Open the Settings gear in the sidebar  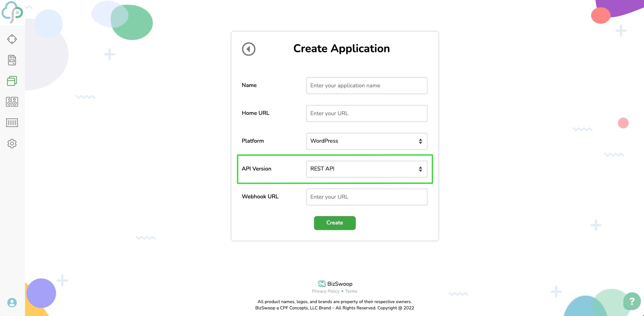pyautogui.click(x=12, y=143)
